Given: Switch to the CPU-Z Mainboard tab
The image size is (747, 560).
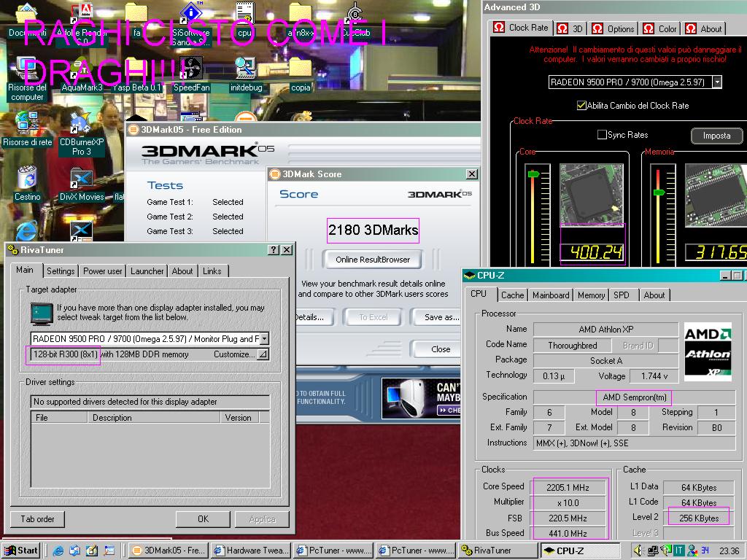Looking at the screenshot, I should (x=551, y=295).
